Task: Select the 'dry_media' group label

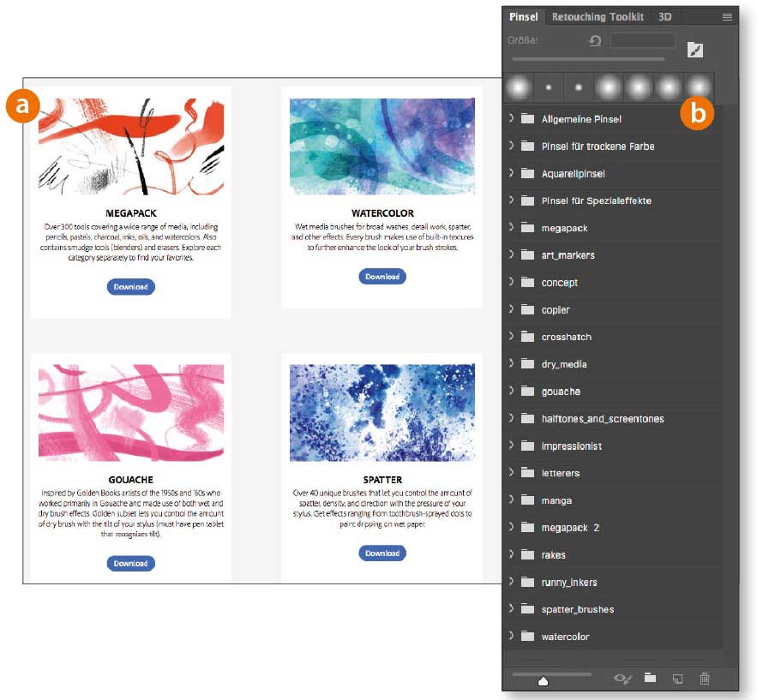Action: [564, 364]
